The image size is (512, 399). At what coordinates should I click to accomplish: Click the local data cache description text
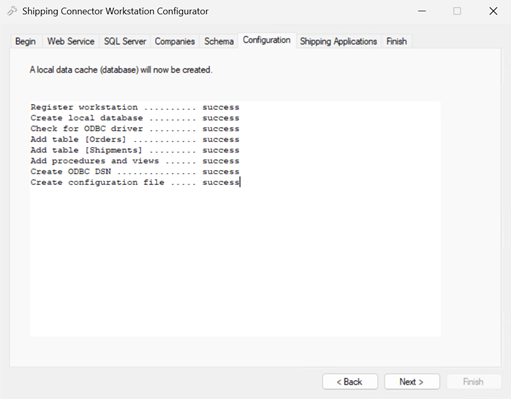pyautogui.click(x=121, y=70)
